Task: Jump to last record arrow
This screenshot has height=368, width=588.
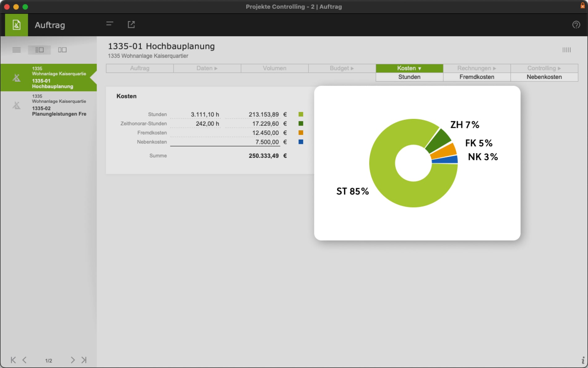Action: tap(84, 360)
